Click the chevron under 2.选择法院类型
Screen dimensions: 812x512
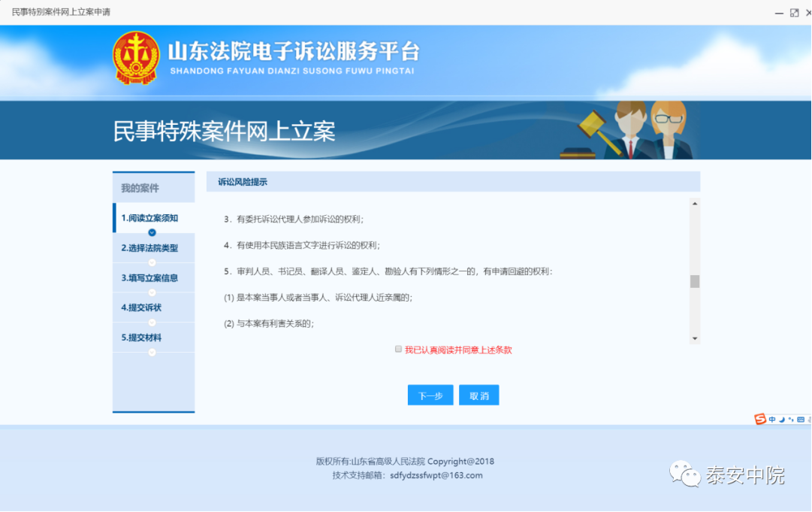(152, 262)
